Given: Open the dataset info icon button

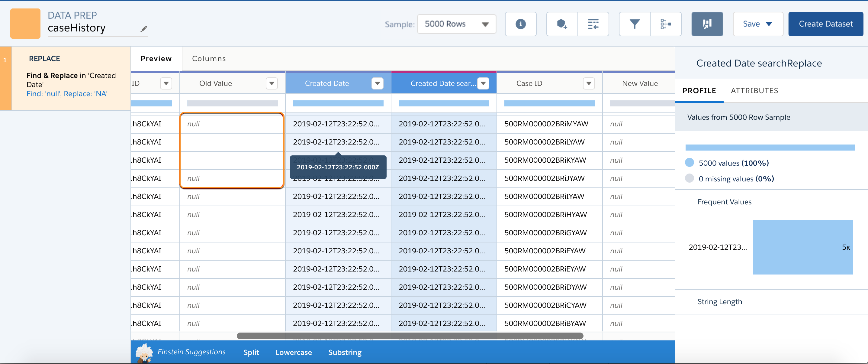Looking at the screenshot, I should pyautogui.click(x=520, y=24).
